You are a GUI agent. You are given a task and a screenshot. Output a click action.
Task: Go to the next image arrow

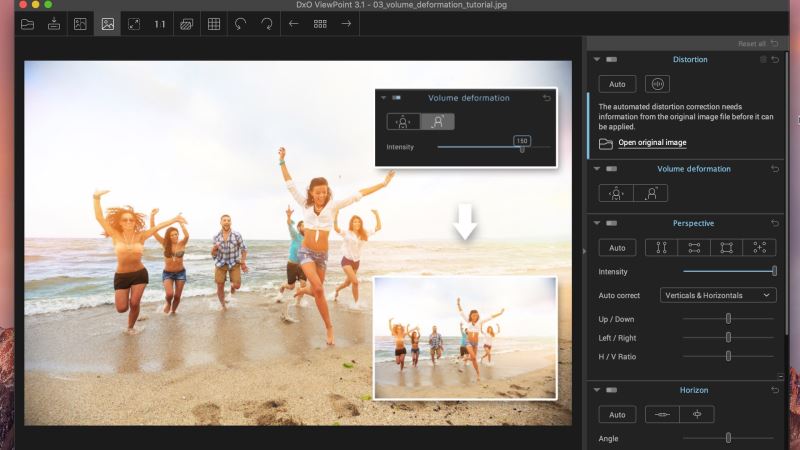click(x=346, y=23)
